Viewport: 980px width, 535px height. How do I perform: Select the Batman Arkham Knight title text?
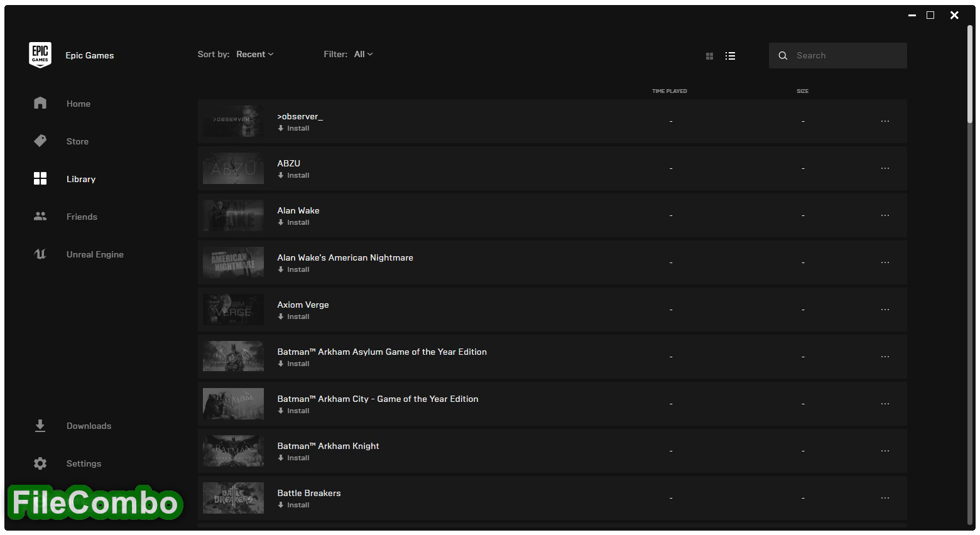(x=329, y=446)
